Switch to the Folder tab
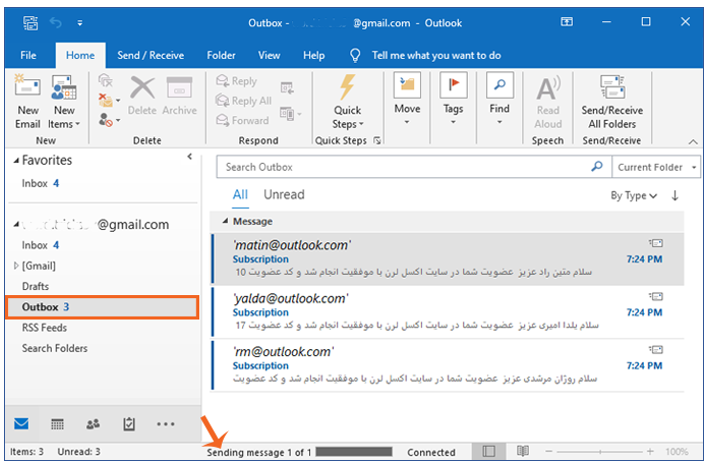 (x=221, y=55)
